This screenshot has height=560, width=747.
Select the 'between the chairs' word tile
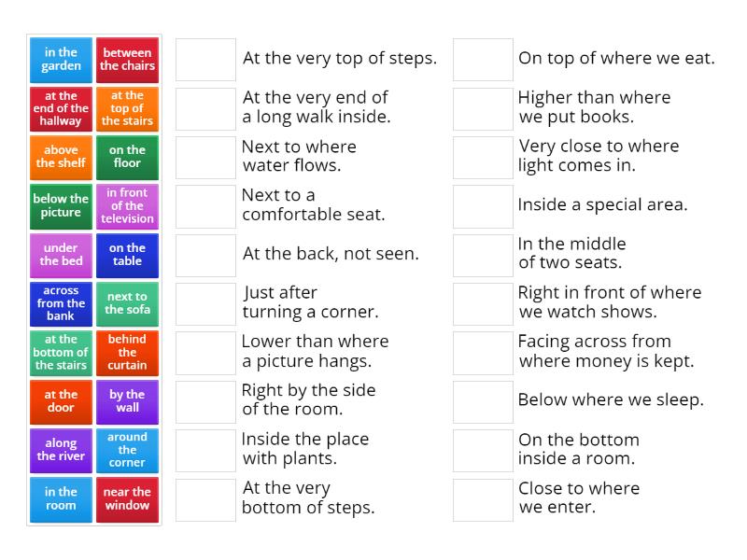[128, 59]
